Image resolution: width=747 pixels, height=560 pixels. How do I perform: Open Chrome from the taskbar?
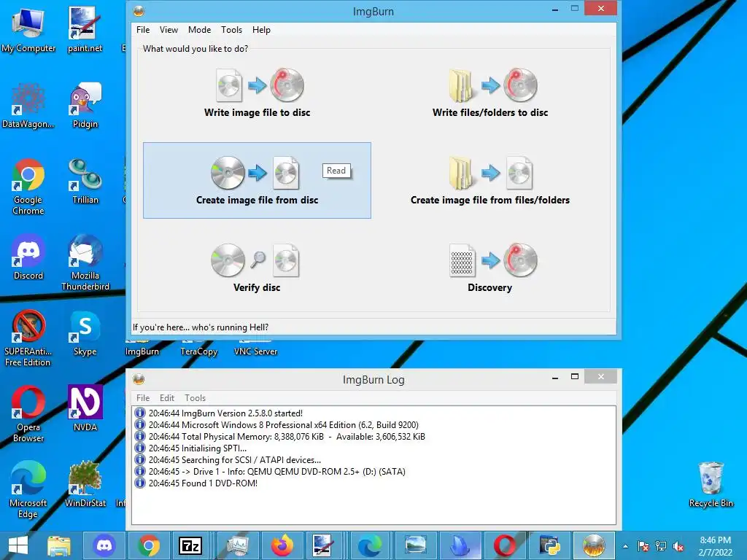pyautogui.click(x=149, y=545)
